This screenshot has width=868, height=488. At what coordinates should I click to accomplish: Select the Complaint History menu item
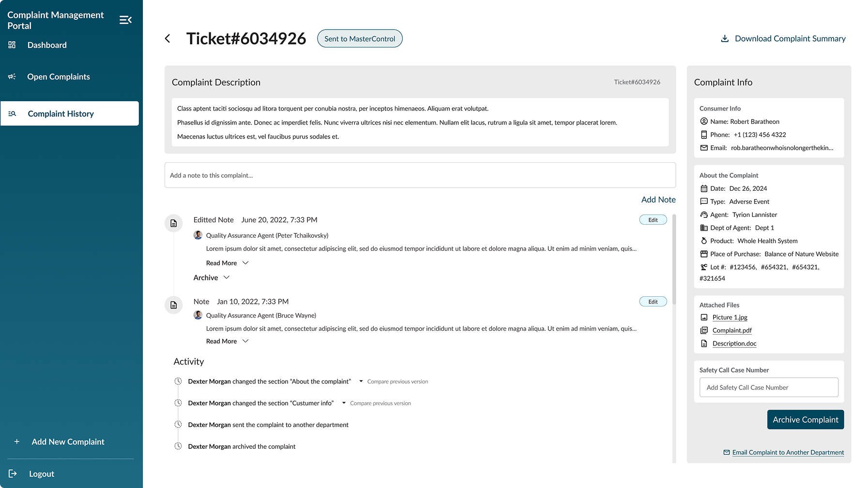pyautogui.click(x=61, y=114)
